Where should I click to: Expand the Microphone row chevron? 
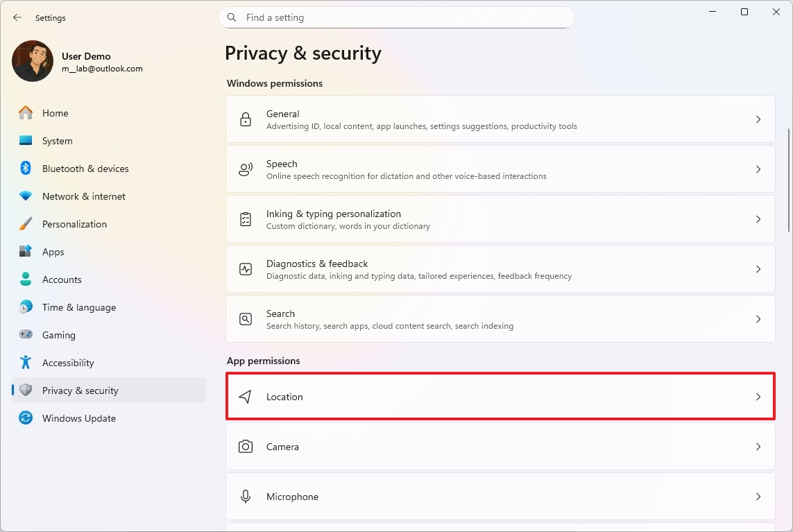[758, 497]
